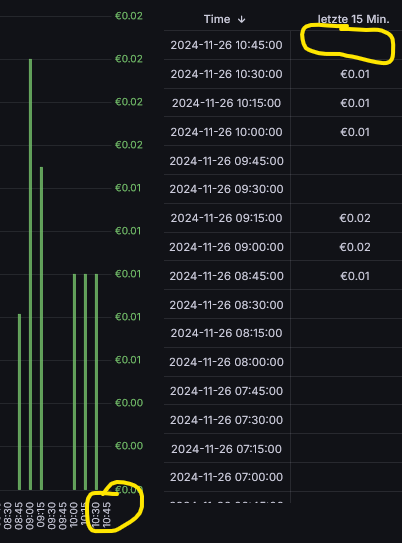The height and width of the screenshot is (543, 402).
Task: Sort by the Time column header
Action: tap(217, 19)
